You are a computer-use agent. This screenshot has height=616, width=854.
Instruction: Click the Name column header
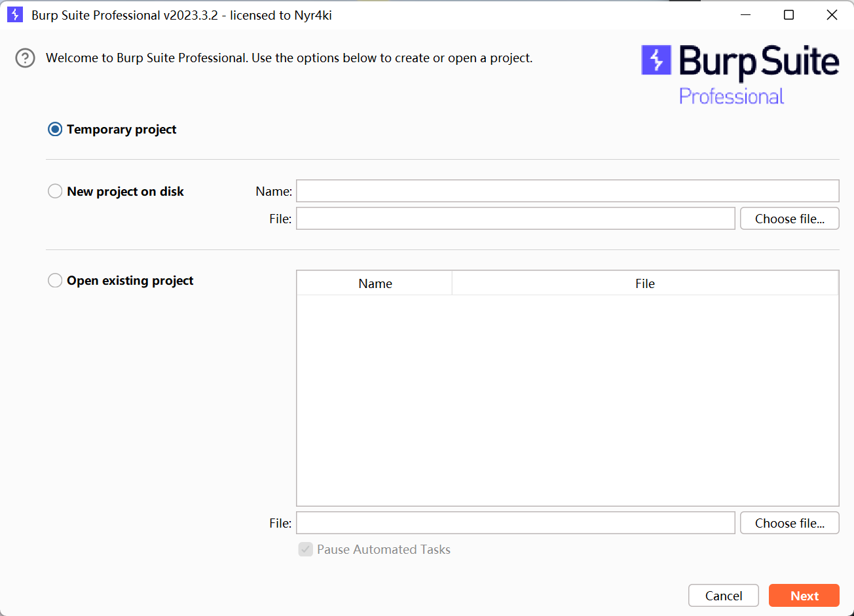[375, 283]
